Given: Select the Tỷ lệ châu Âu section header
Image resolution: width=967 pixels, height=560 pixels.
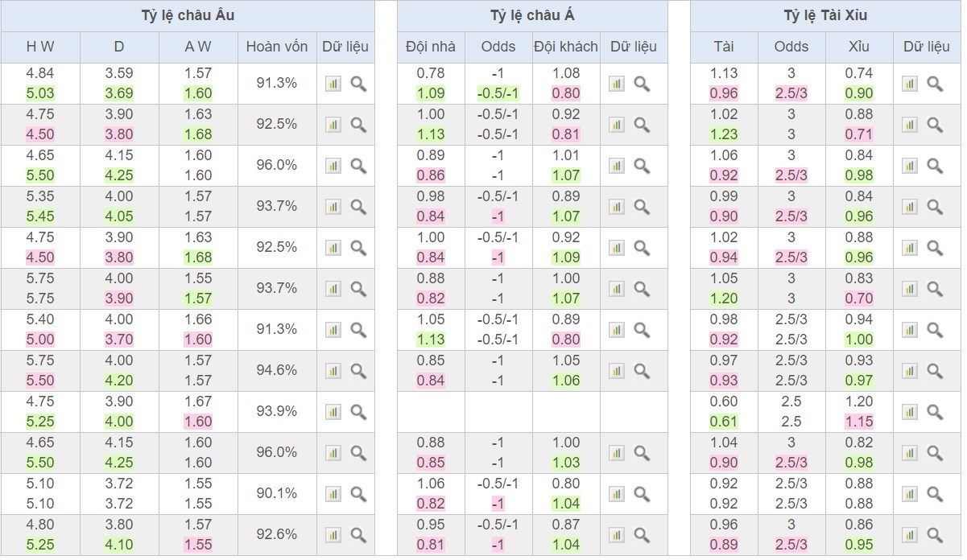Looking at the screenshot, I should click(188, 16).
